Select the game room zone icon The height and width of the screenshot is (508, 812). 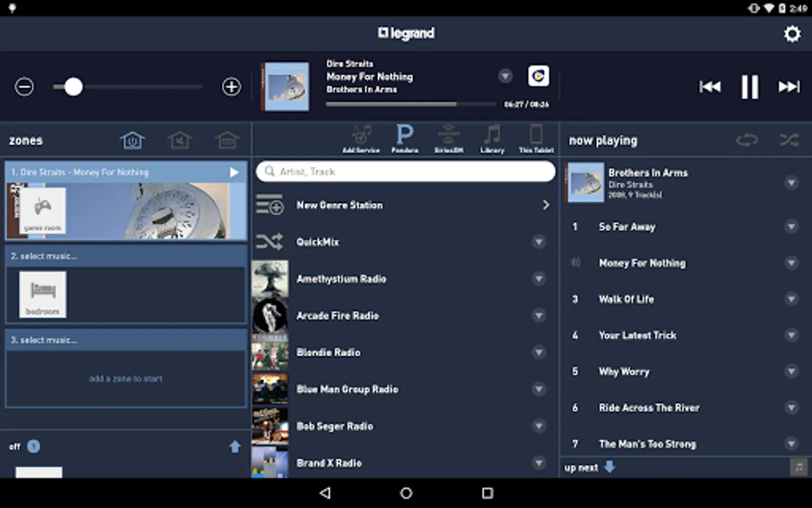pyautogui.click(x=43, y=210)
